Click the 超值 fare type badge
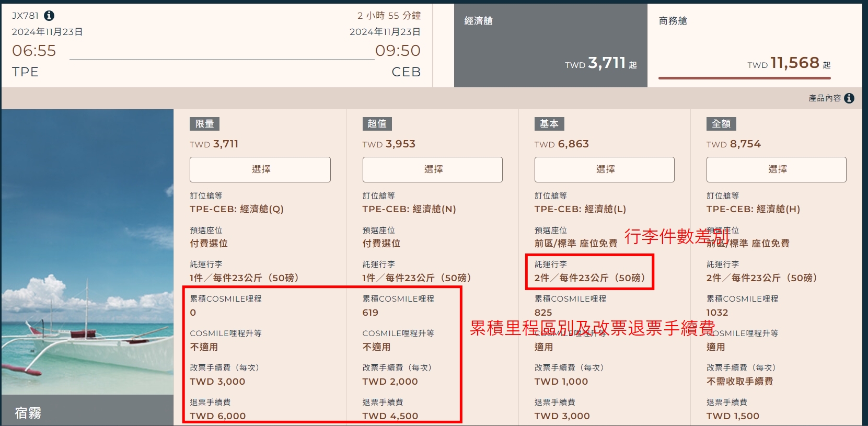The width and height of the screenshot is (868, 426). click(x=377, y=124)
